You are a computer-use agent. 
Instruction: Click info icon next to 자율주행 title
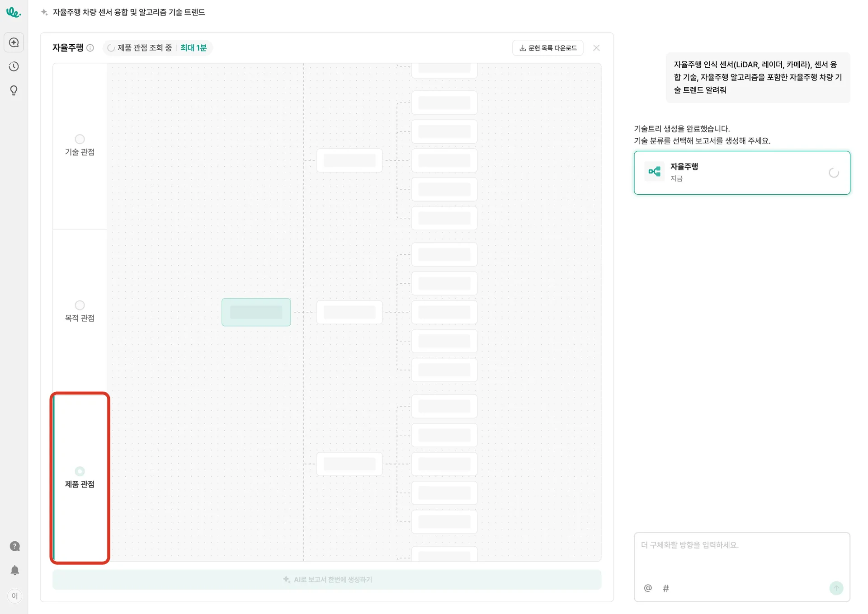pos(90,48)
